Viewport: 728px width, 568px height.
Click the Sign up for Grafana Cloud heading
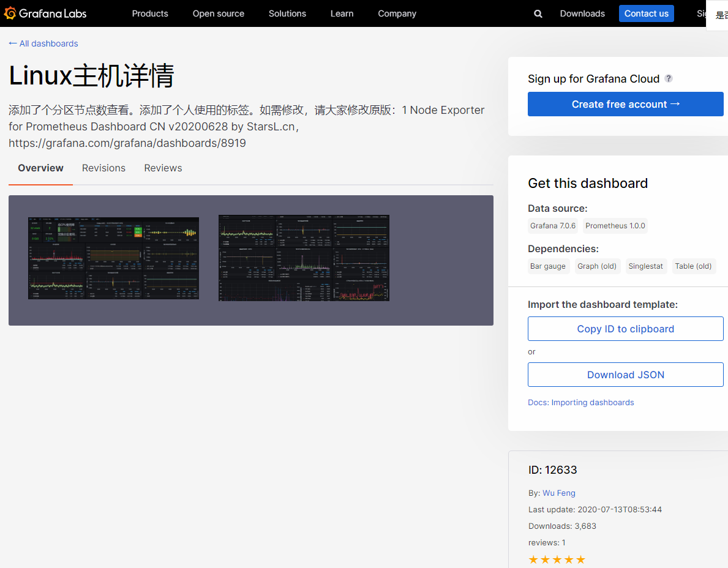tap(594, 79)
